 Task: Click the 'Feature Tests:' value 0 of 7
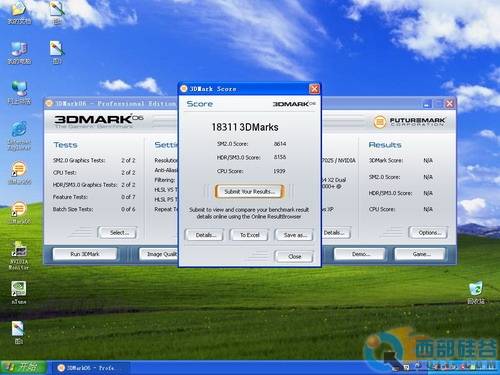[128, 197]
